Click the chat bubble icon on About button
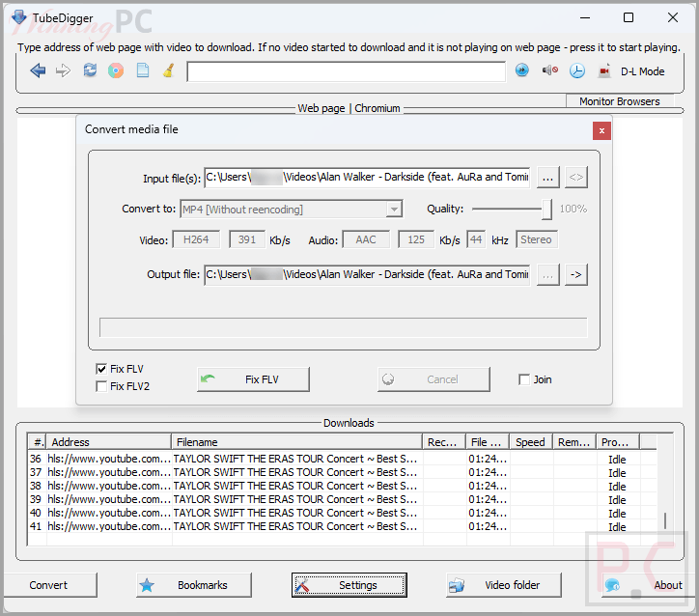The height and width of the screenshot is (616, 699). pyautogui.click(x=612, y=585)
